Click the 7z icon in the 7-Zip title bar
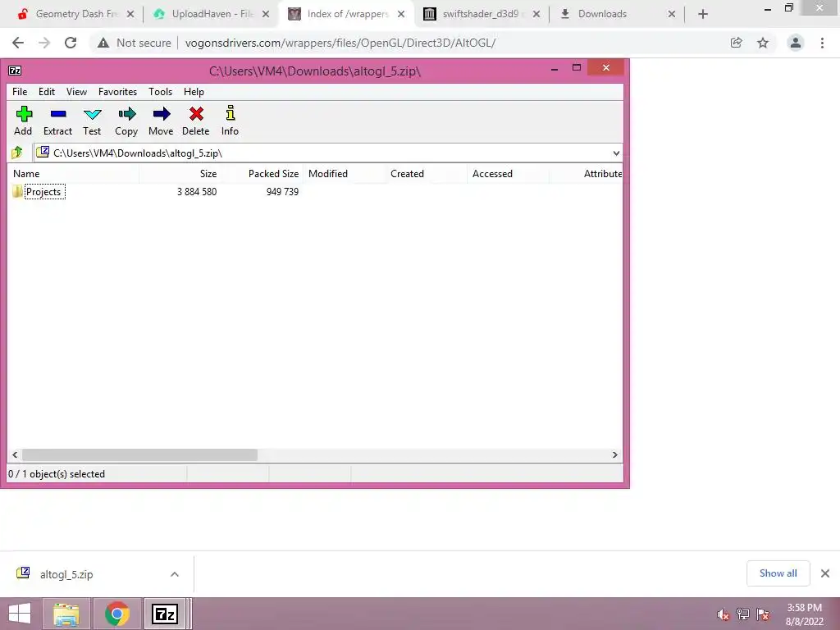Screen dimensions: 840x630 [15, 71]
